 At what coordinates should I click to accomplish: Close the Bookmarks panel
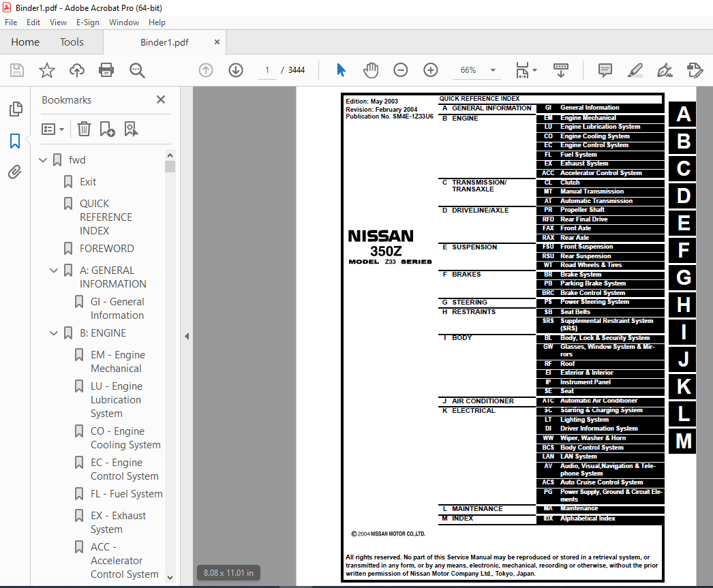(161, 99)
